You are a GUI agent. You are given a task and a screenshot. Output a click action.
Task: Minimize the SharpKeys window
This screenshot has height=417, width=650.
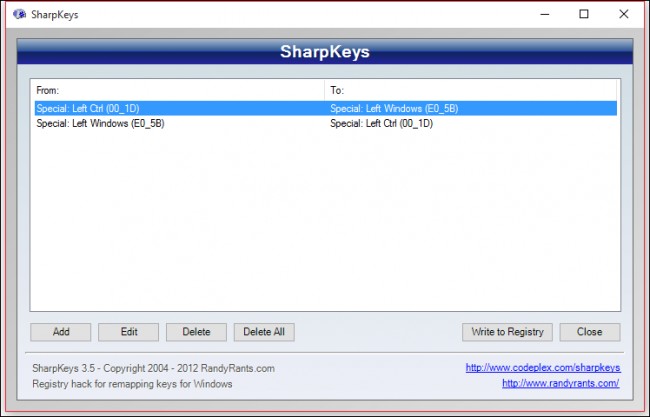pyautogui.click(x=545, y=15)
